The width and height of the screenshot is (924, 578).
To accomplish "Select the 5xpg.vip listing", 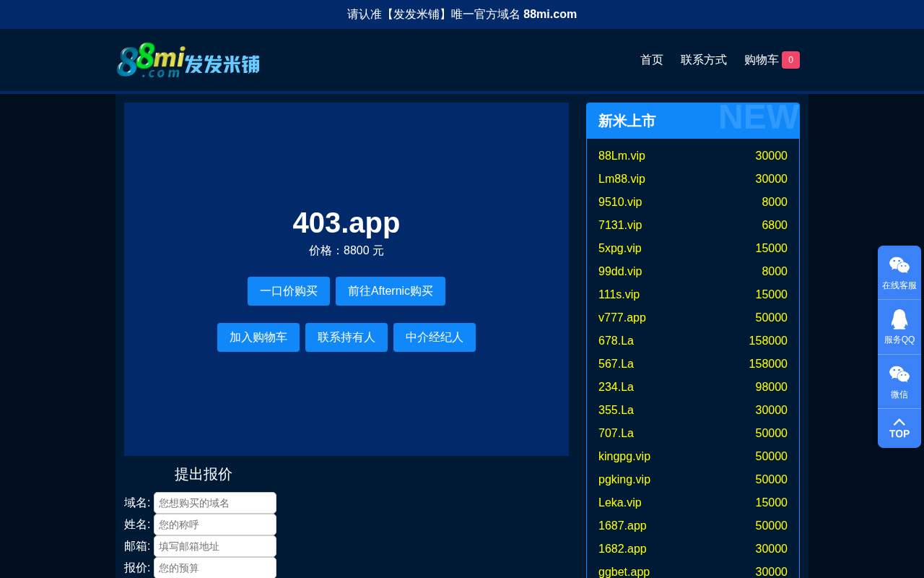I will tap(620, 249).
